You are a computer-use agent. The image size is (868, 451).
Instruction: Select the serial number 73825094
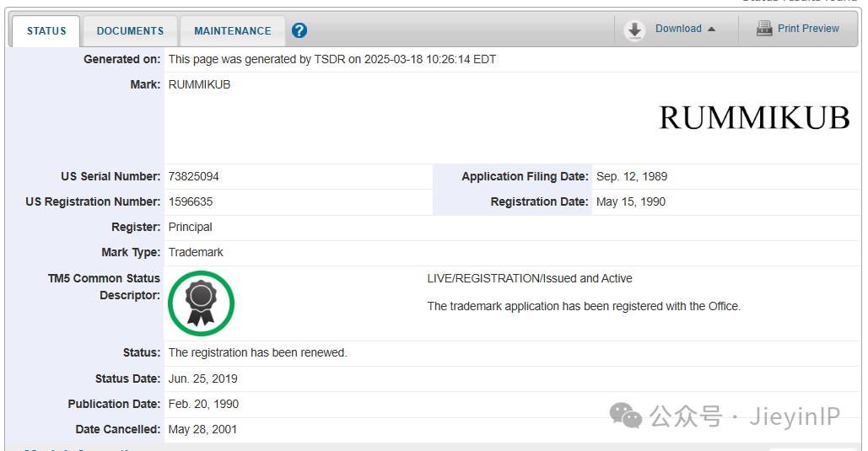coord(194,176)
